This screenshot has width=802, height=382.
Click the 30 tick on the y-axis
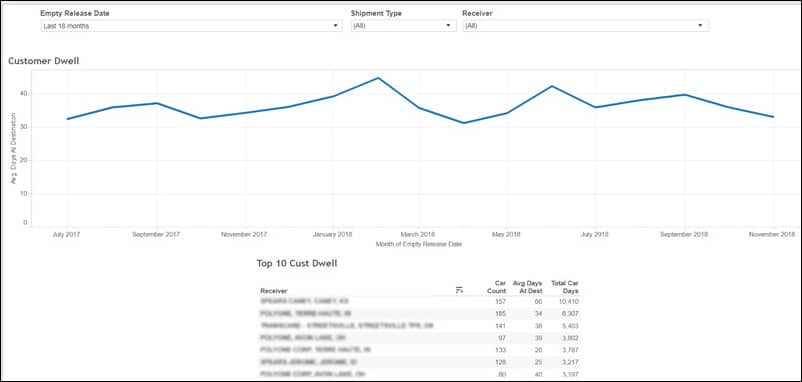24,127
